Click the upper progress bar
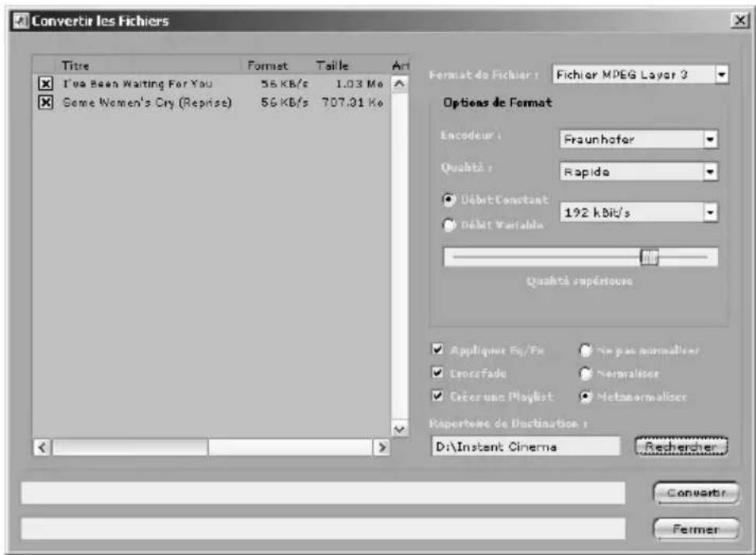This screenshot has height=555, width=756. coord(323,493)
